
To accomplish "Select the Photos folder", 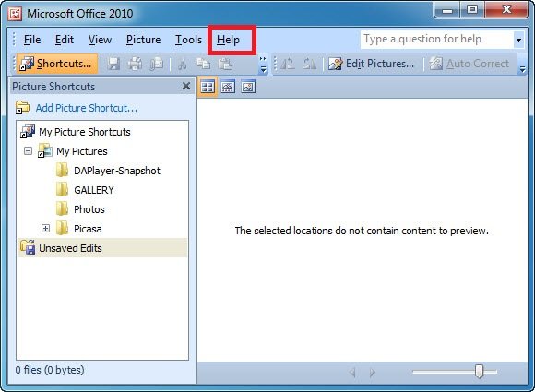I will pyautogui.click(x=89, y=209).
